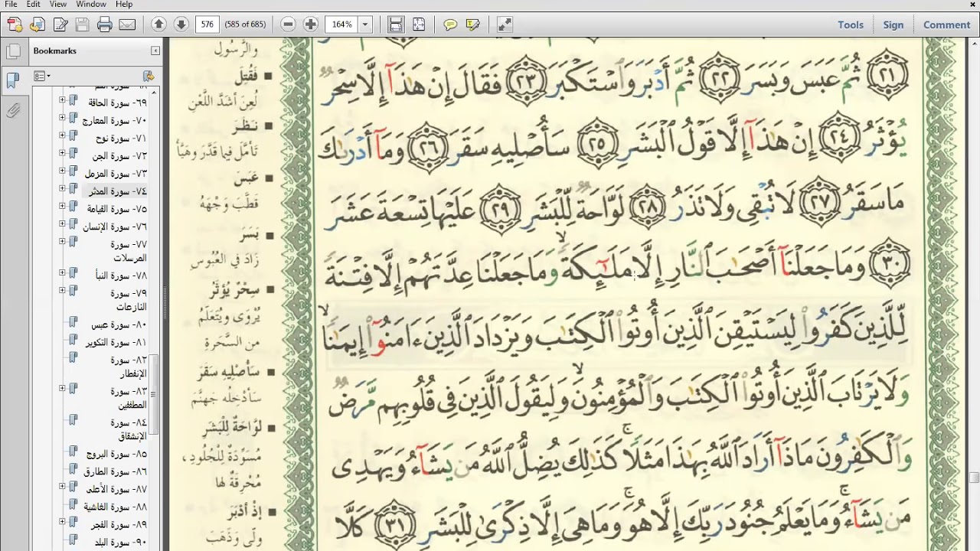This screenshot has height=551, width=980.
Task: Add a sticky note comment
Action: click(x=450, y=24)
